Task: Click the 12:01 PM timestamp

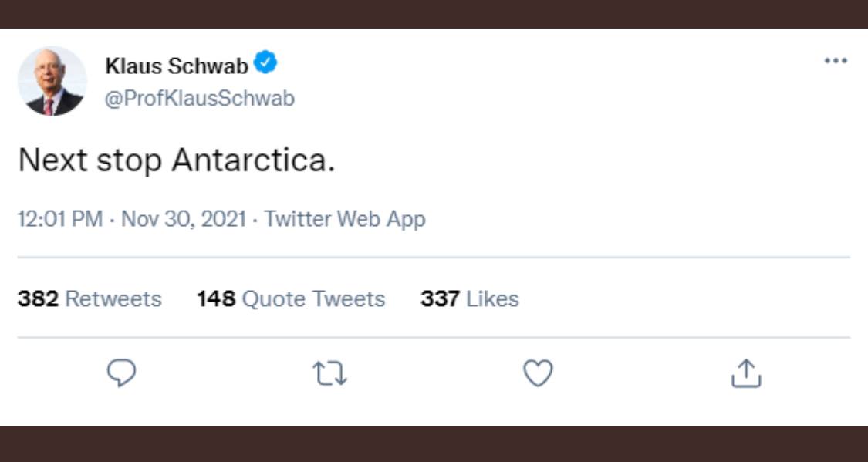Action: (59, 219)
